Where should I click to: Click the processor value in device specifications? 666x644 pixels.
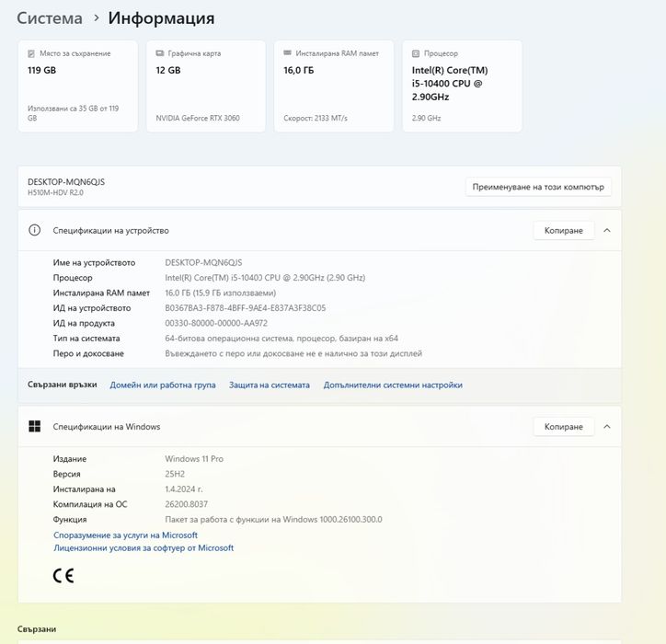[x=265, y=278]
